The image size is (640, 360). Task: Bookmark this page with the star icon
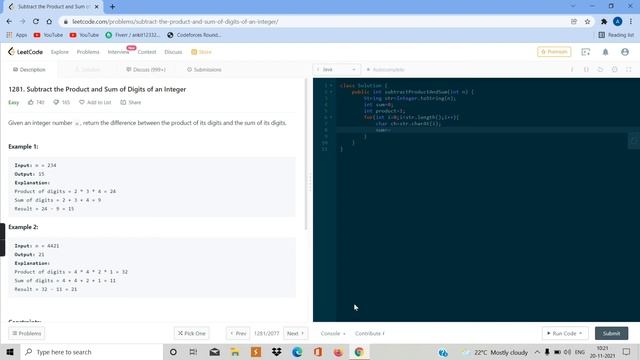tap(587, 22)
